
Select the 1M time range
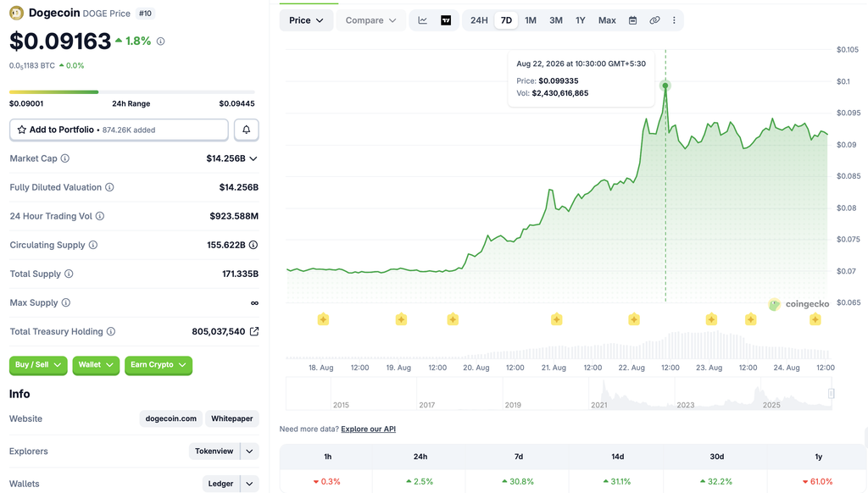click(x=531, y=20)
